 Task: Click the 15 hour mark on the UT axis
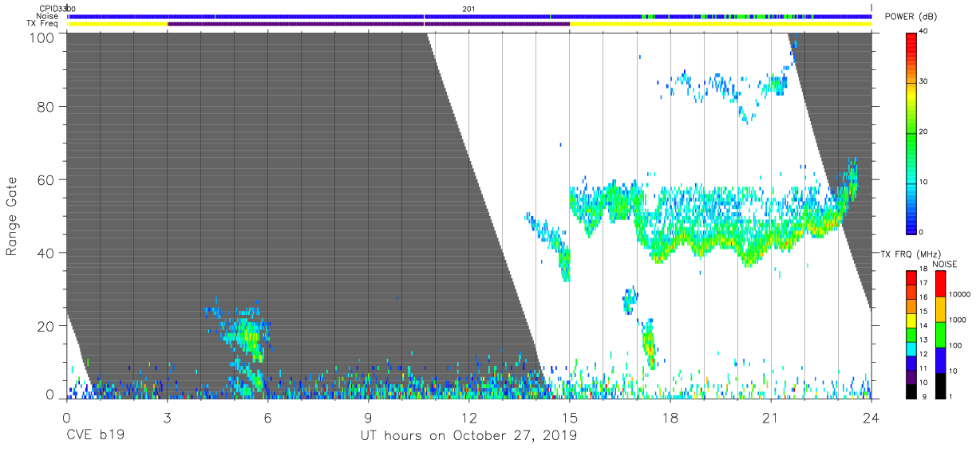[569, 417]
